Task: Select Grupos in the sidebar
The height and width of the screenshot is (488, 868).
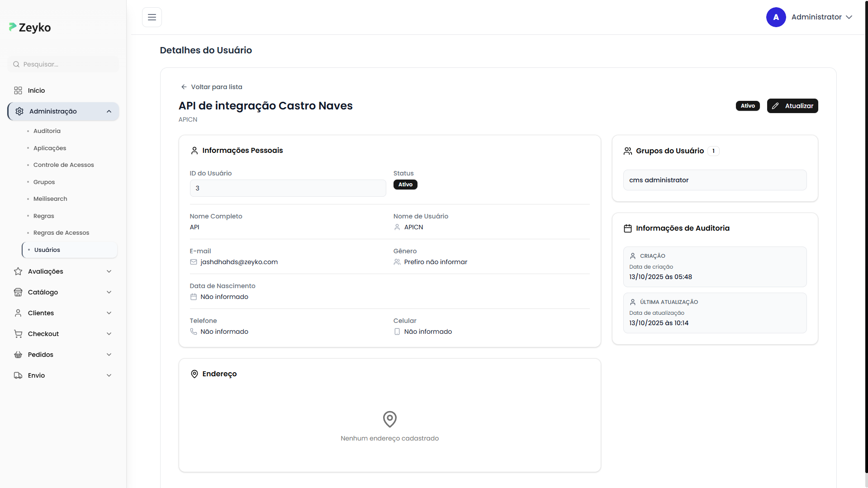Action: [x=44, y=182]
